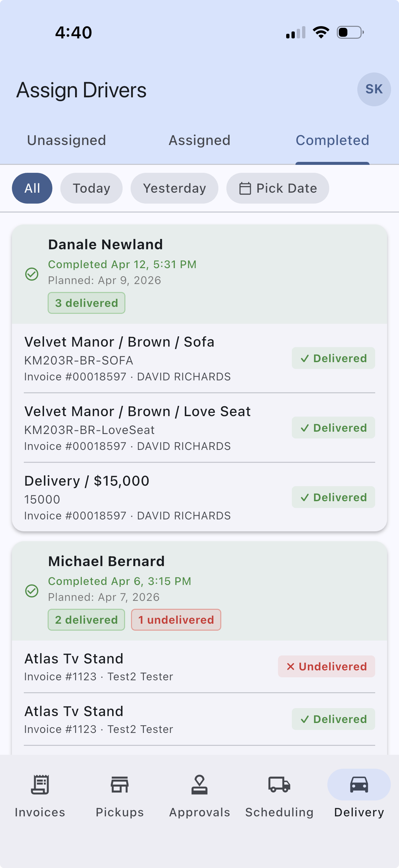
Task: Tap the 3 delivered badge
Action: coord(86,303)
